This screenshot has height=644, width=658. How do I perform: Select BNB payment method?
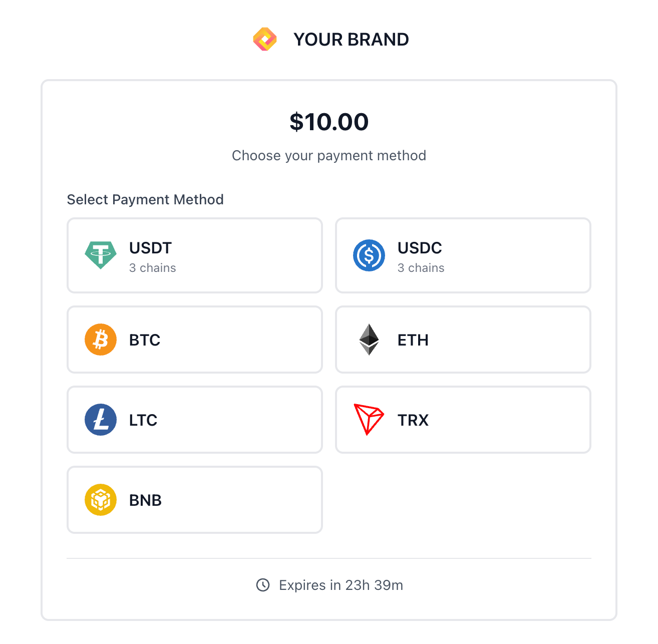pos(194,499)
